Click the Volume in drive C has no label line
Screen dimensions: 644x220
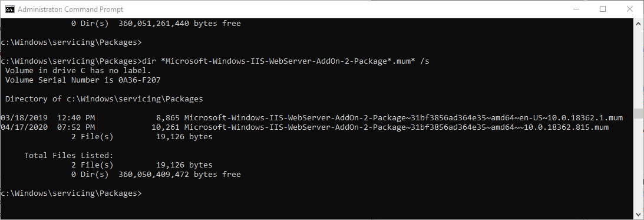pos(78,71)
